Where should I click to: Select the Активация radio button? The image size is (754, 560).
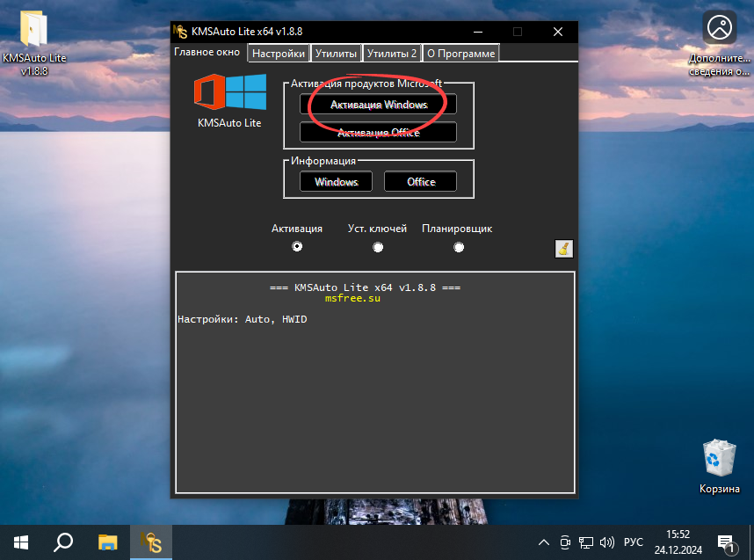click(x=297, y=247)
